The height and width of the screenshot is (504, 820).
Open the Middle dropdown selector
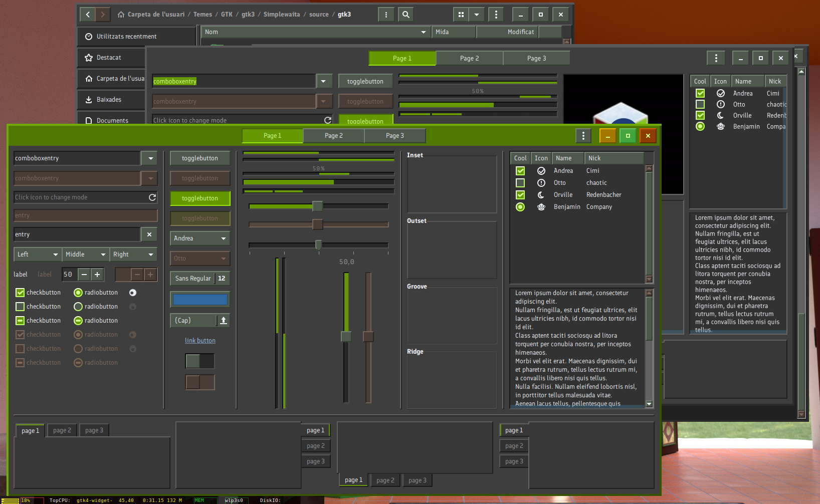85,255
